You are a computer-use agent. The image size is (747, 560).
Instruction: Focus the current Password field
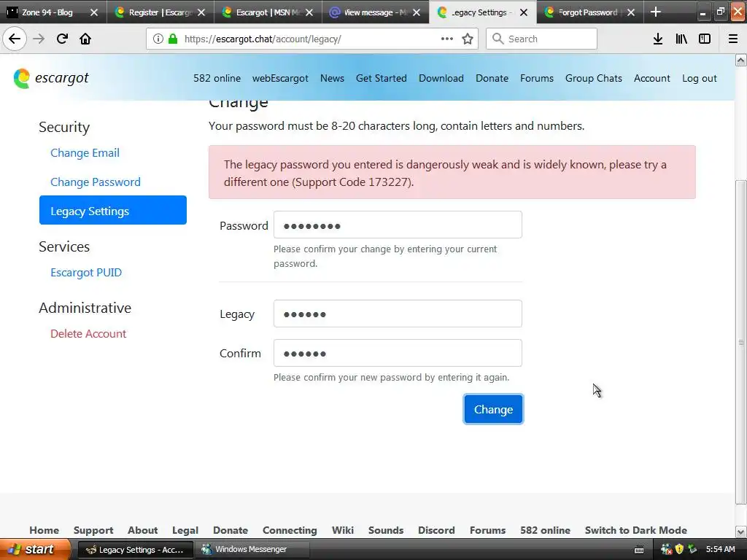pyautogui.click(x=398, y=225)
